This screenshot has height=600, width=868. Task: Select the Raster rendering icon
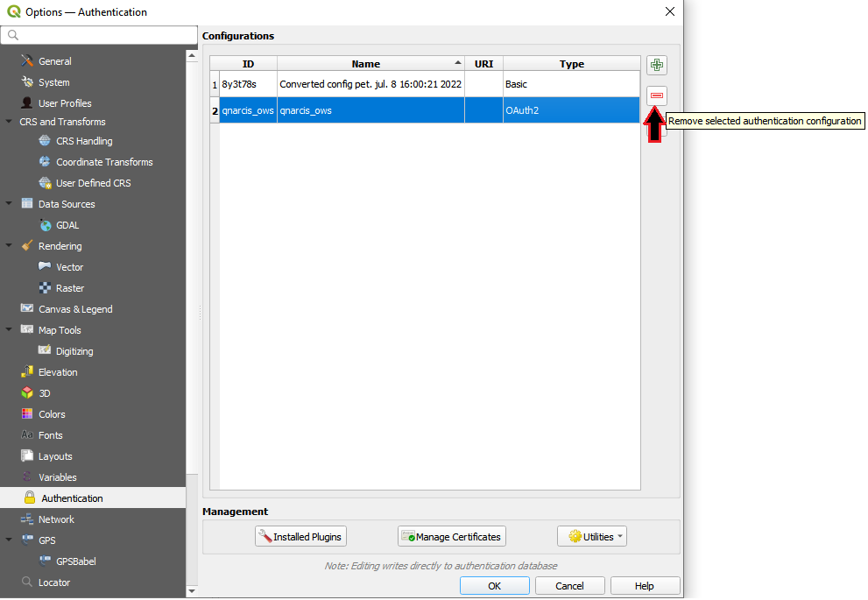coord(45,287)
